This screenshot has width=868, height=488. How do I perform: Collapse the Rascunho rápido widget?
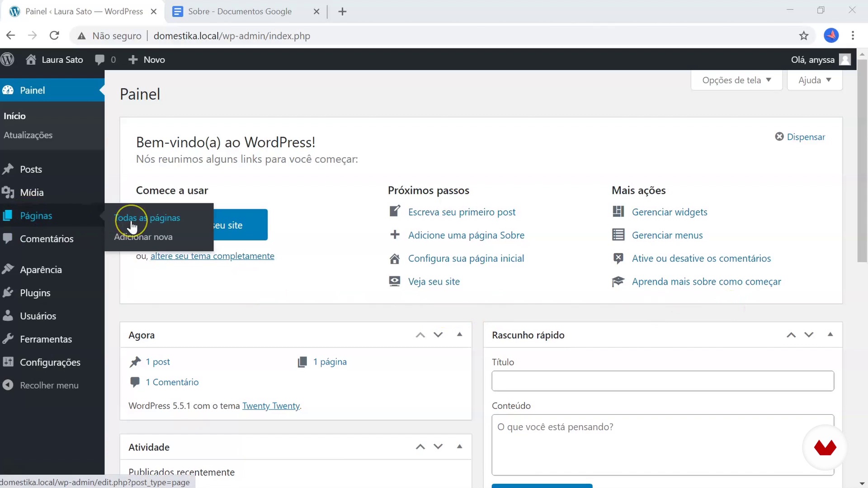[830, 334]
